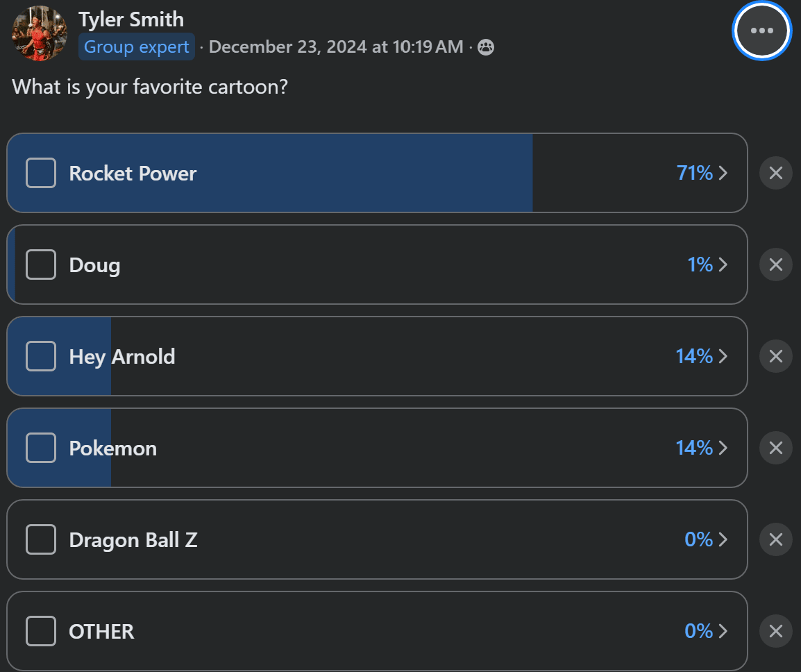Tick the Doug vote checkbox
Image resolution: width=801 pixels, height=672 pixels.
41,264
